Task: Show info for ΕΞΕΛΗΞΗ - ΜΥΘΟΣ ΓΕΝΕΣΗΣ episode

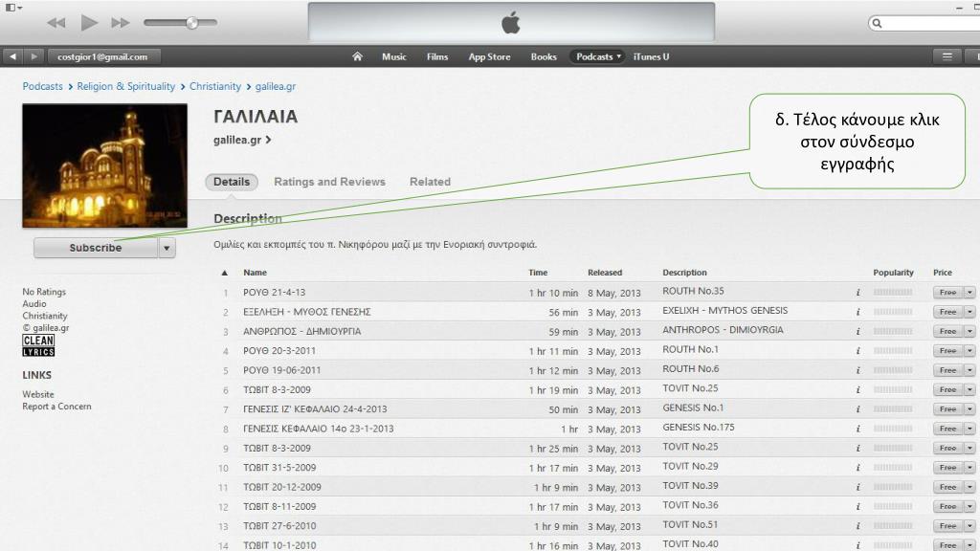Action: [858, 312]
